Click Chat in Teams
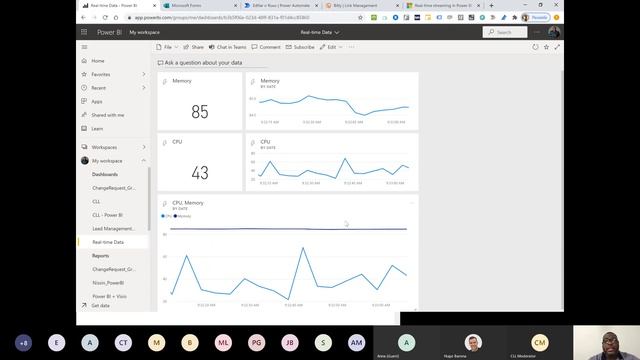Viewport: 640px width, 360px height. (227, 47)
